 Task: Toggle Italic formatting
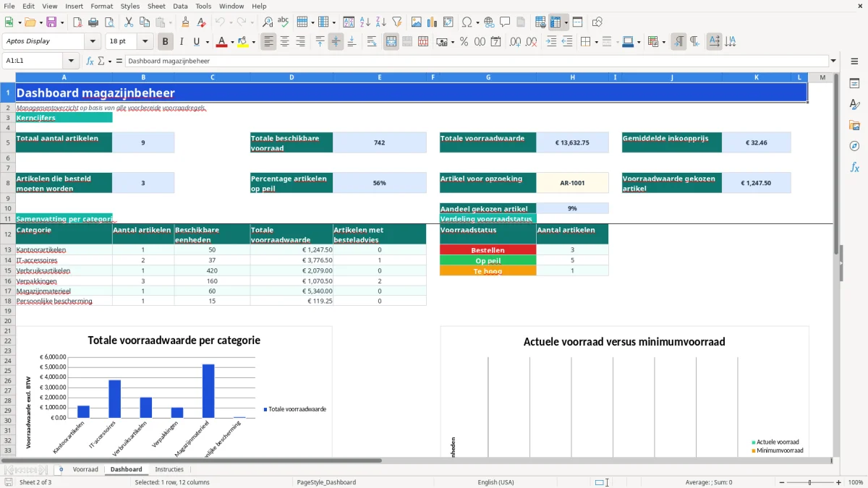pyautogui.click(x=182, y=41)
